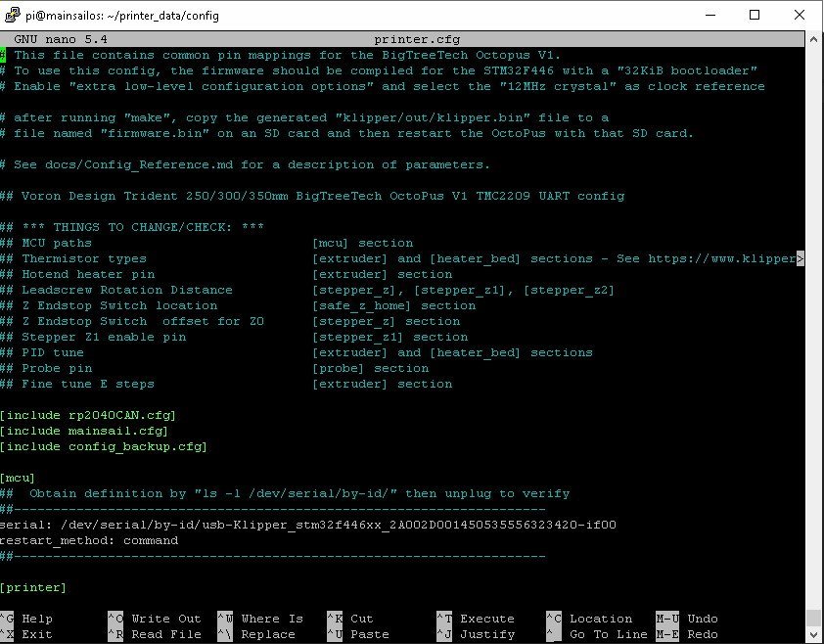Click the "[probe] section" text
This screenshot has width=824, height=644.
click(371, 369)
